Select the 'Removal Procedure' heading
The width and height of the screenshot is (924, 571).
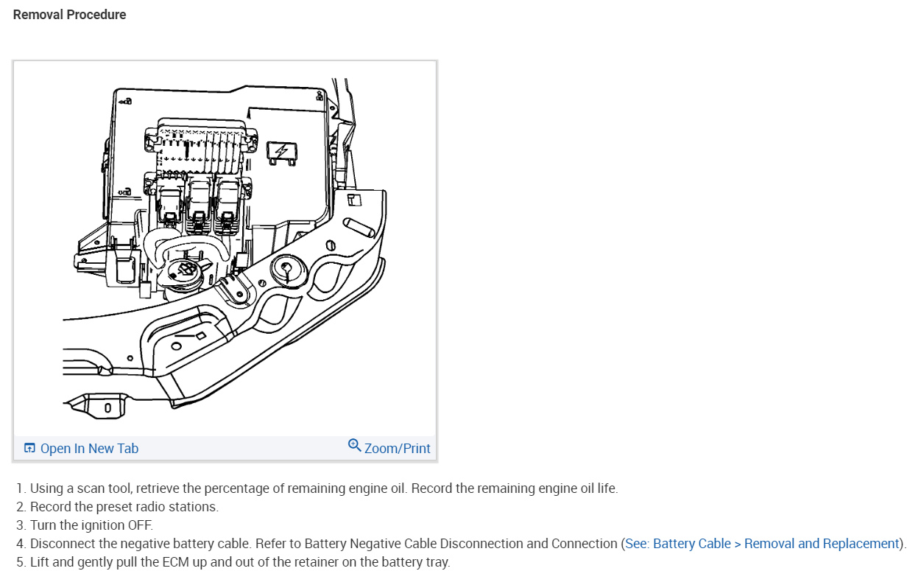69,15
